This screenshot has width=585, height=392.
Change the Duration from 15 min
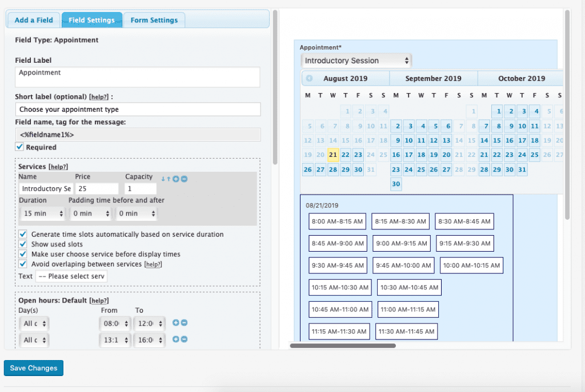pyautogui.click(x=42, y=213)
